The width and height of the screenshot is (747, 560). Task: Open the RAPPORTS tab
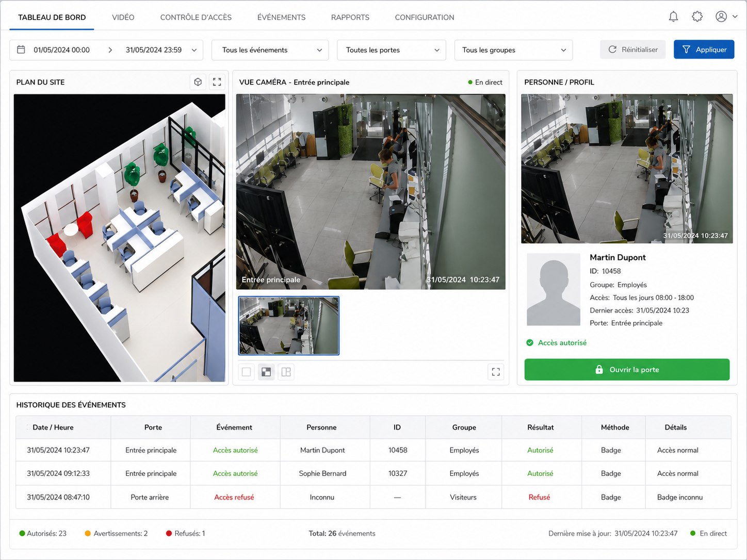tap(350, 17)
